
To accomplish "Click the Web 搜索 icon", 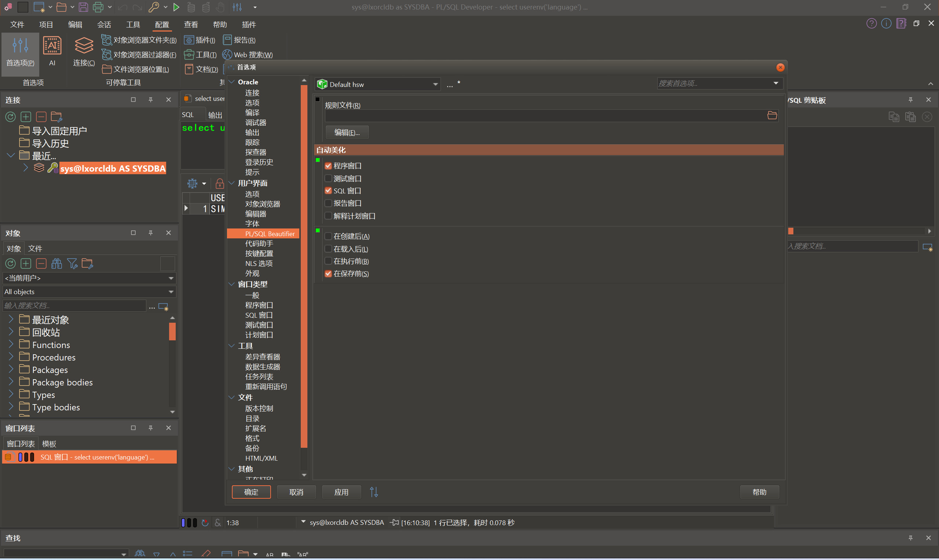I will 227,55.
